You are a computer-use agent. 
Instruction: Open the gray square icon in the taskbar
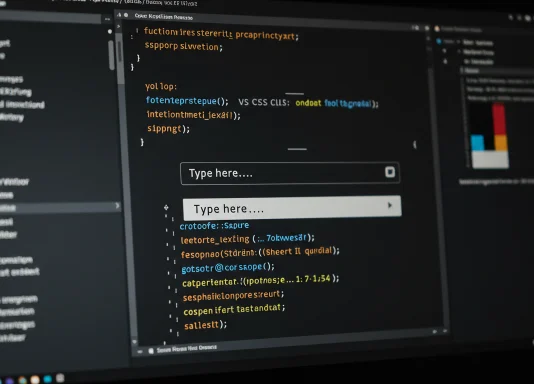60,378
